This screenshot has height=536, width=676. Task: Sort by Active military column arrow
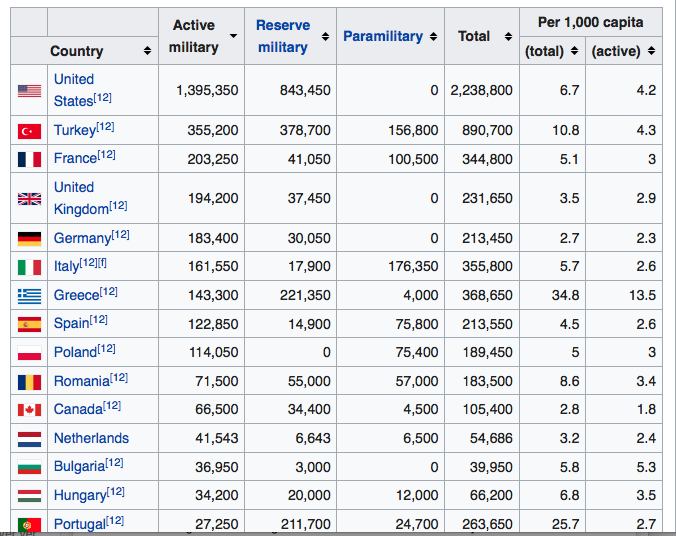pyautogui.click(x=233, y=36)
